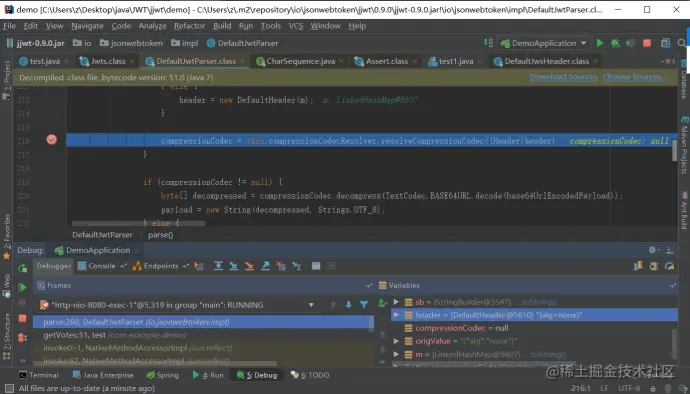The image size is (690, 394).
Task: Expand more debug sidebar actions chevron
Action: click(x=22, y=360)
